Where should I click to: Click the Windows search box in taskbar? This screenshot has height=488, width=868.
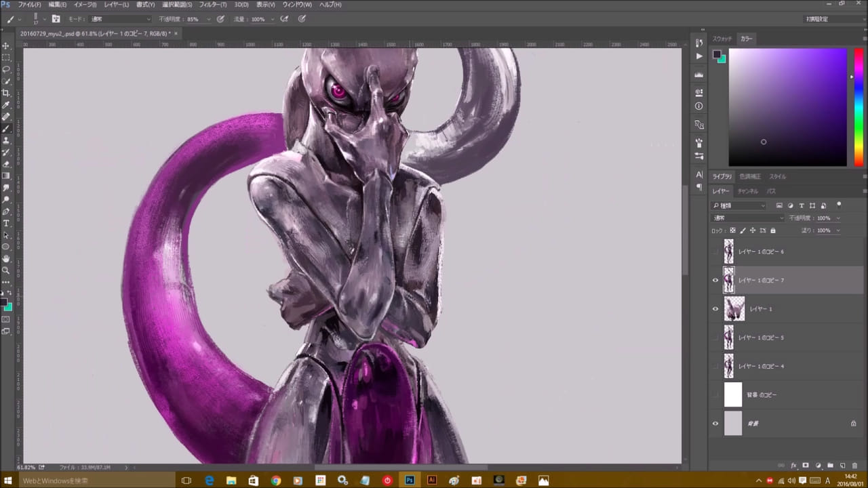click(88, 481)
